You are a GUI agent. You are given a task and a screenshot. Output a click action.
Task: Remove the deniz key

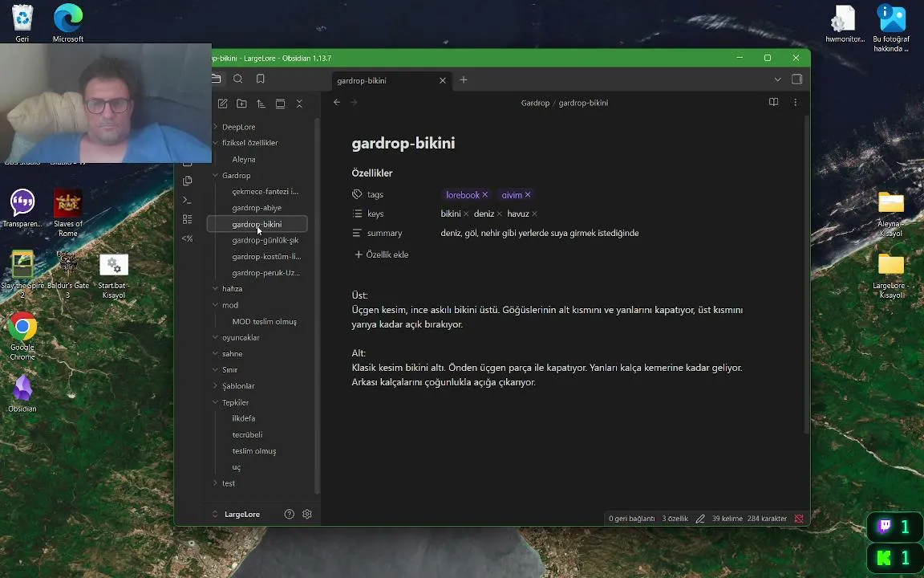point(499,214)
